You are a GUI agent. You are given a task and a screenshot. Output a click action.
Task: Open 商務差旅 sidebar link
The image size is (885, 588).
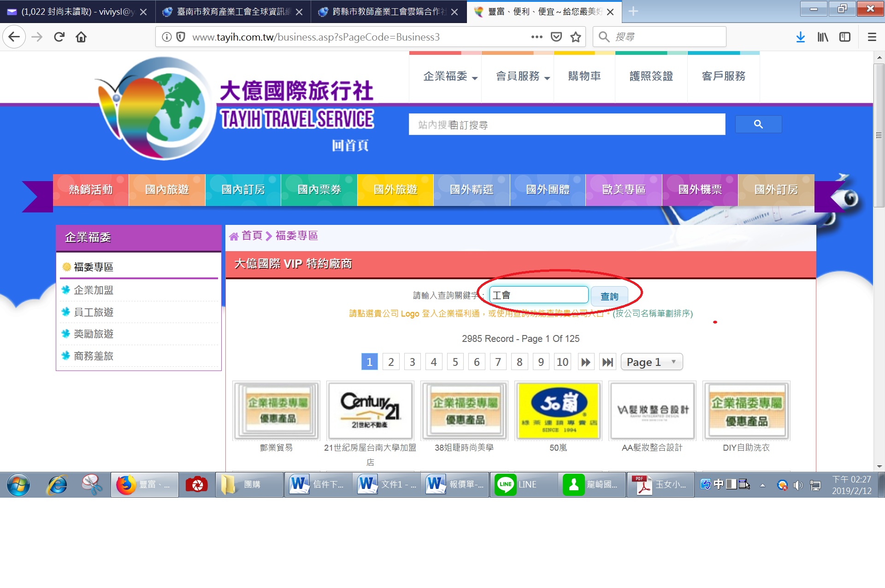pos(94,356)
